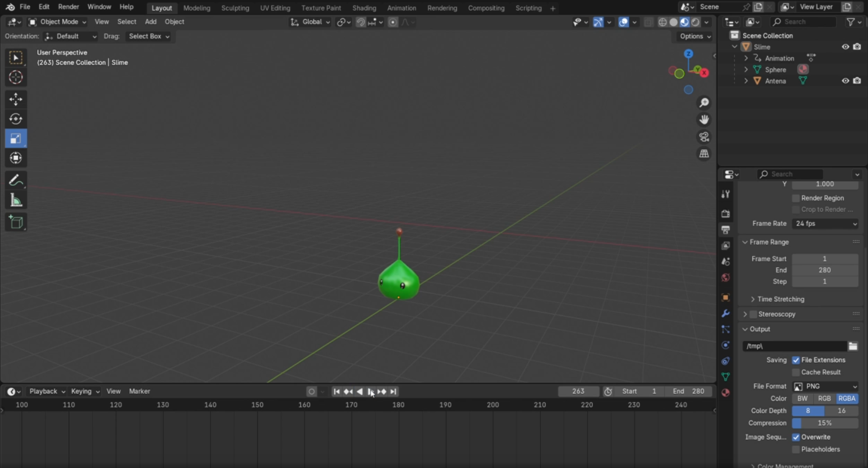Hide the Slime collection with its eye icon

click(x=845, y=47)
